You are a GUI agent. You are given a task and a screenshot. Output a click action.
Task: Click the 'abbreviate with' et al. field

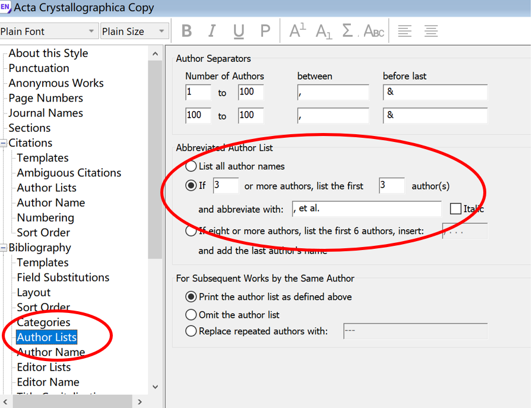click(x=367, y=209)
